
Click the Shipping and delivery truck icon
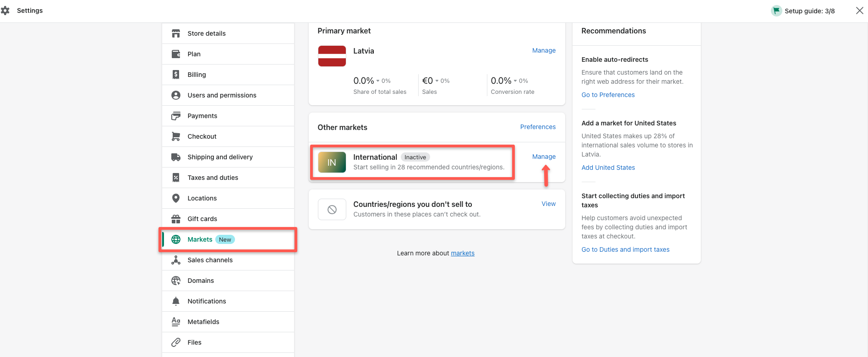point(176,157)
